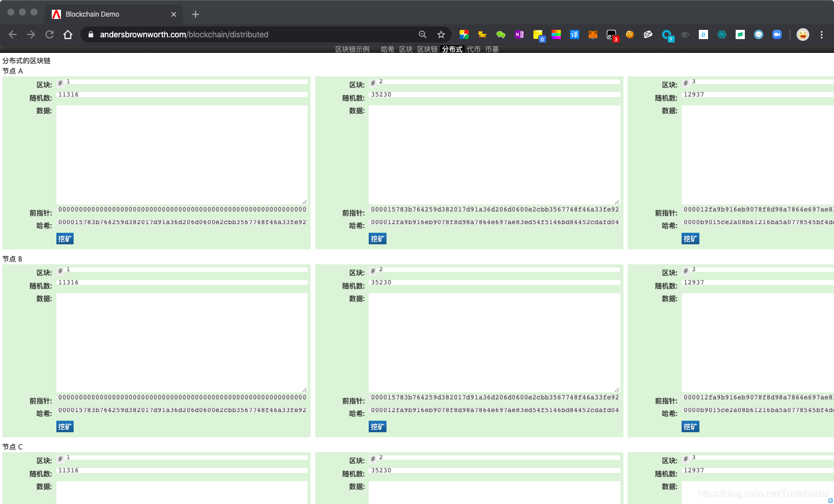Image resolution: width=834 pixels, height=504 pixels.
Task: Open the zoom magnifier in address bar
Action: [x=423, y=34]
